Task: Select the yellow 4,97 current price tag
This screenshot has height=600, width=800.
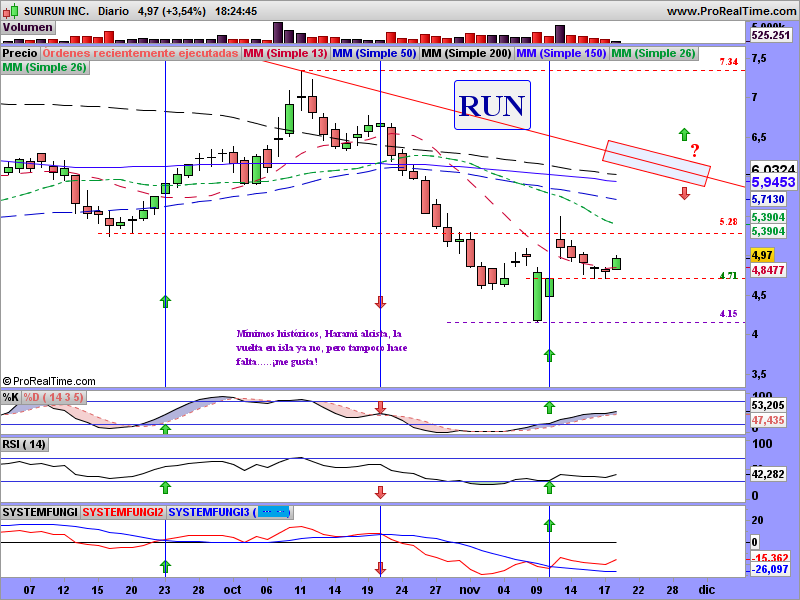Action: [762, 255]
